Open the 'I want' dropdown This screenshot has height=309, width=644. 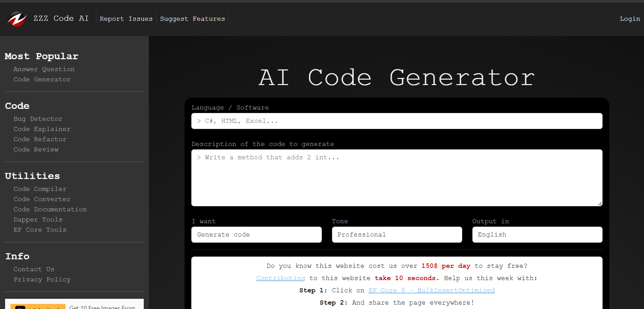click(256, 234)
